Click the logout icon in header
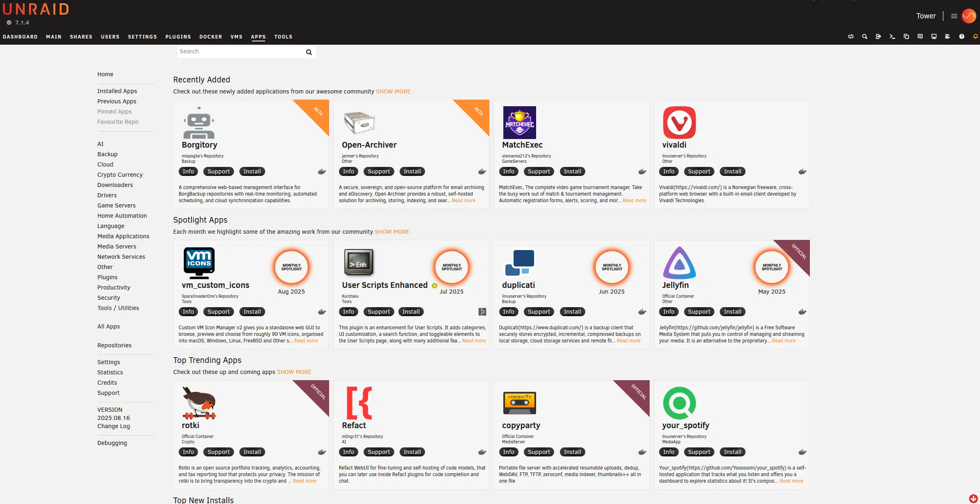The image size is (980, 504). point(878,36)
